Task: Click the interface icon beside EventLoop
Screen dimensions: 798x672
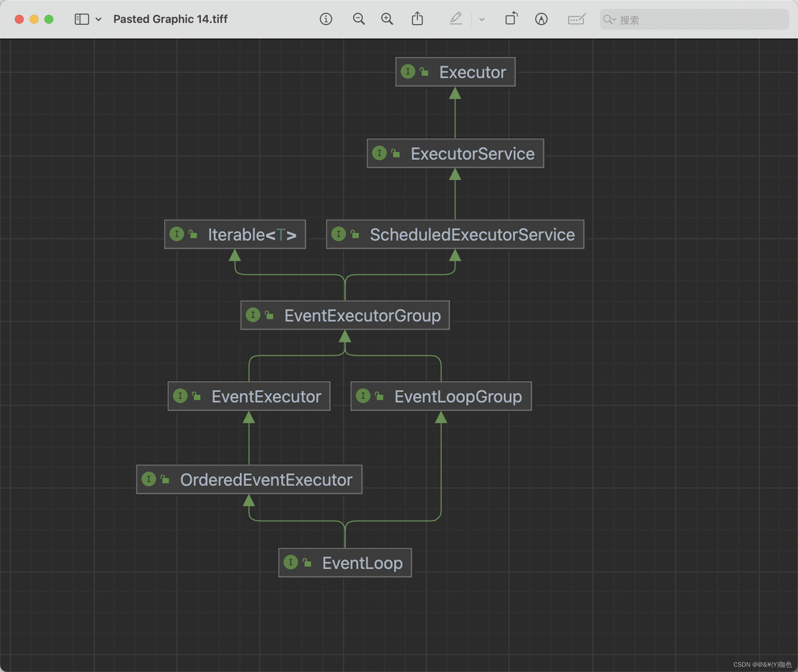Action: pyautogui.click(x=291, y=562)
